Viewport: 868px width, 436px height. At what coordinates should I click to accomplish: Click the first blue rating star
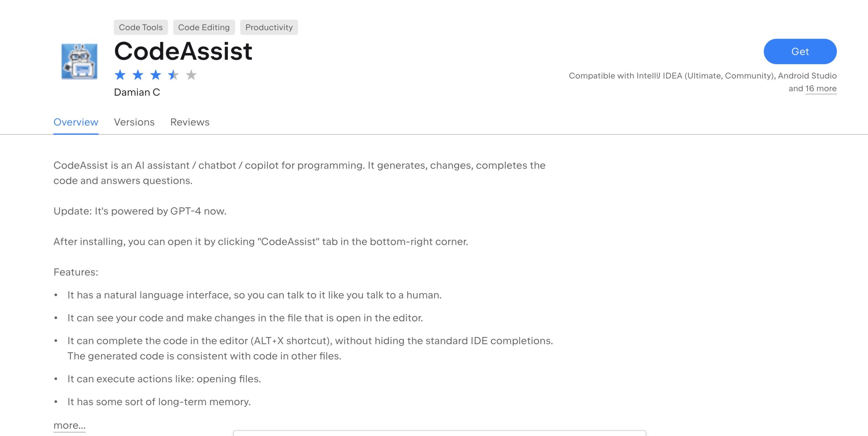120,75
